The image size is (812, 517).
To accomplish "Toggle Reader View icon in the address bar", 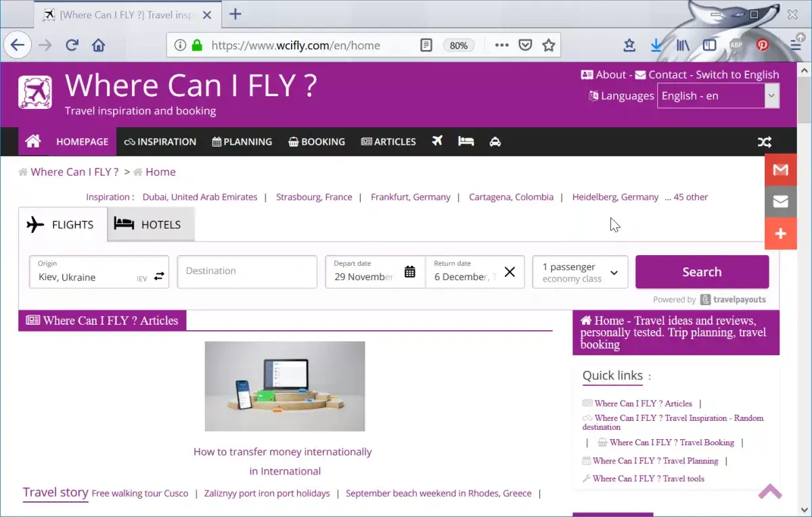I will pyautogui.click(x=426, y=45).
